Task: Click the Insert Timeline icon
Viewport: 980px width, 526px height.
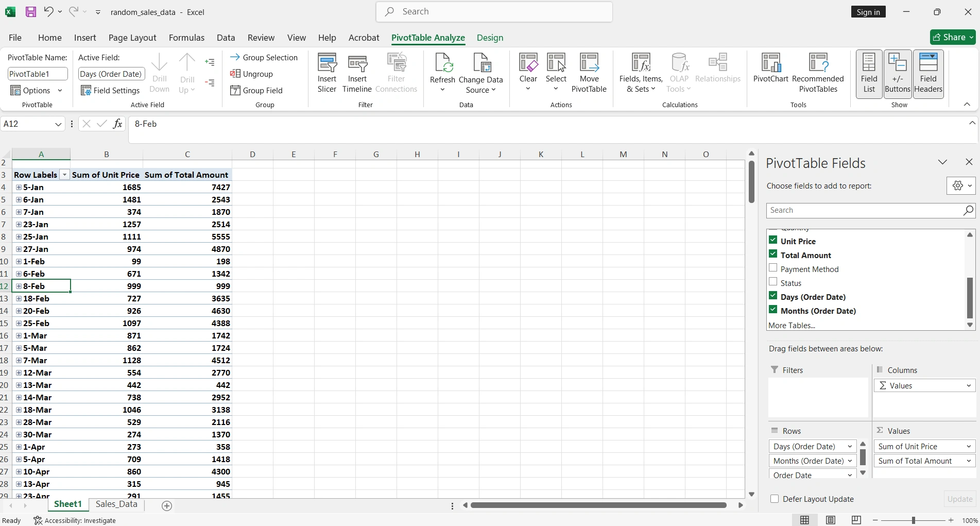Action: (x=357, y=72)
